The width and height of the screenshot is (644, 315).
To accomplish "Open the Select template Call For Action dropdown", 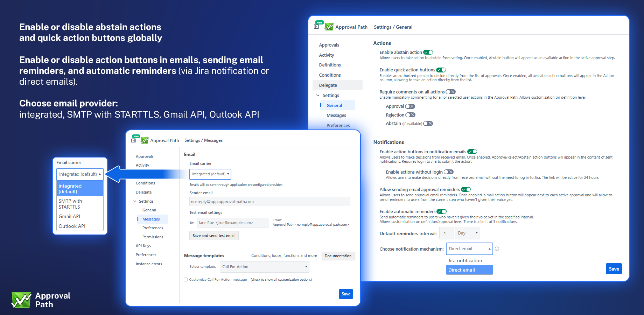I will 265,267.
